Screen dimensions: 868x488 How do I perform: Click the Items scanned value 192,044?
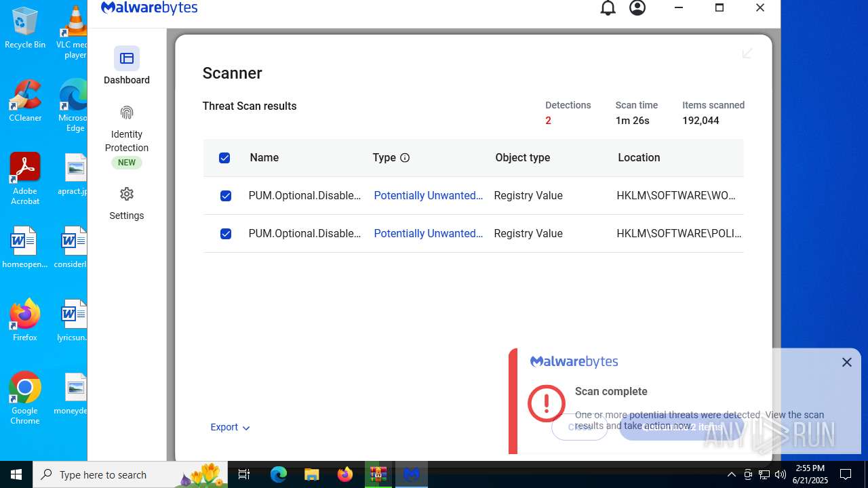[x=701, y=121]
